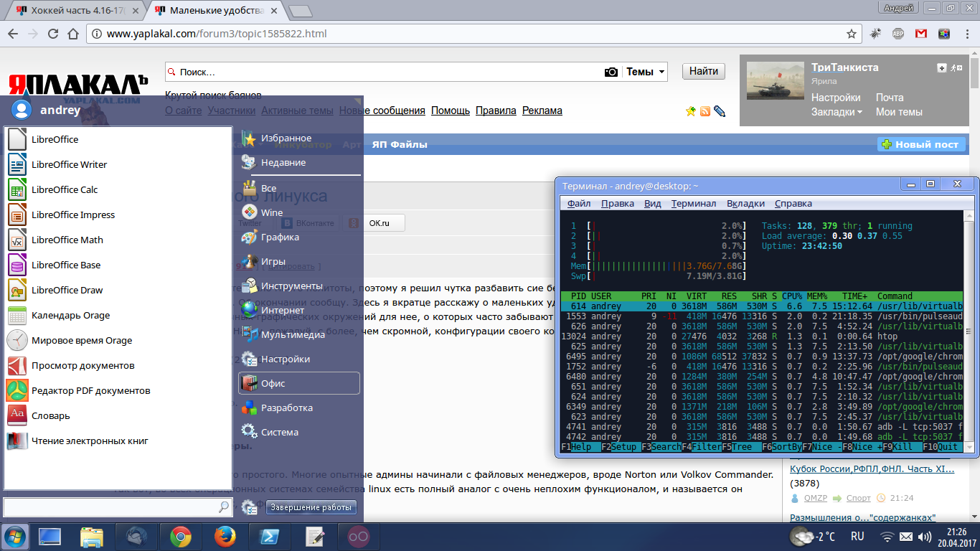The image size is (980, 551).
Task: Open the Темы search scope dropdown
Action: pyautogui.click(x=646, y=72)
